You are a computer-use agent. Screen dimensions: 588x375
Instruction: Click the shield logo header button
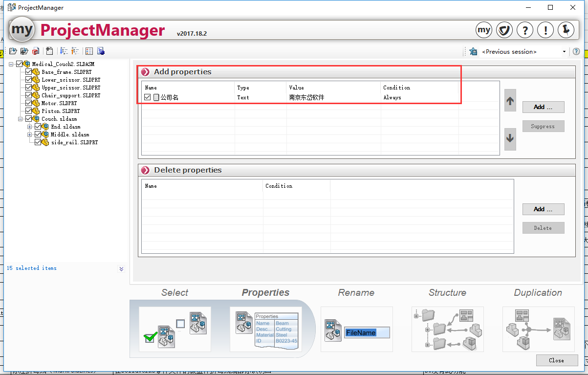[504, 30]
